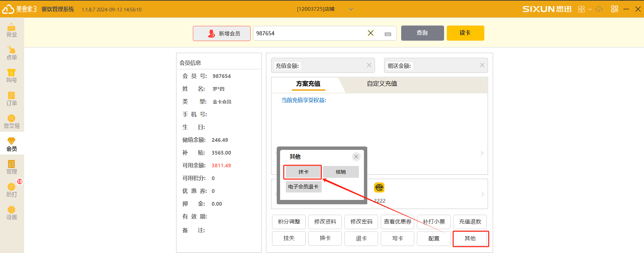Viewport: 644px width, 253px height.
Task: Click the QR code icon in title bar
Action: point(614,9)
